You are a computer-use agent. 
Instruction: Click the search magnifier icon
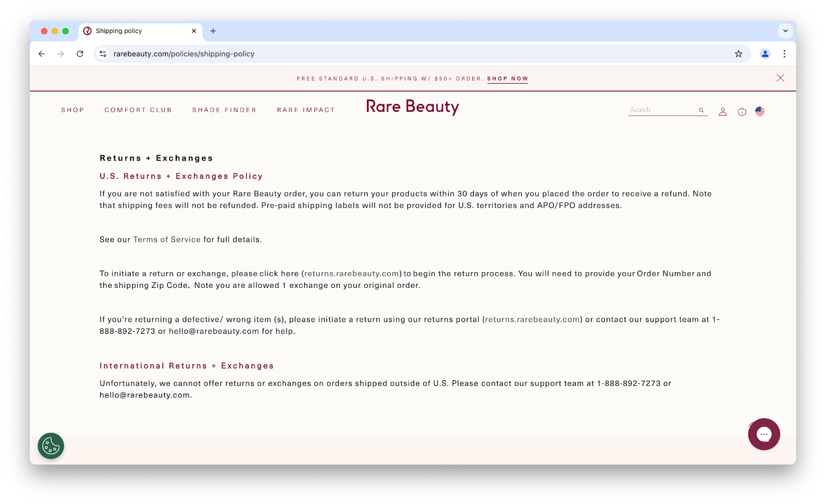(x=702, y=110)
